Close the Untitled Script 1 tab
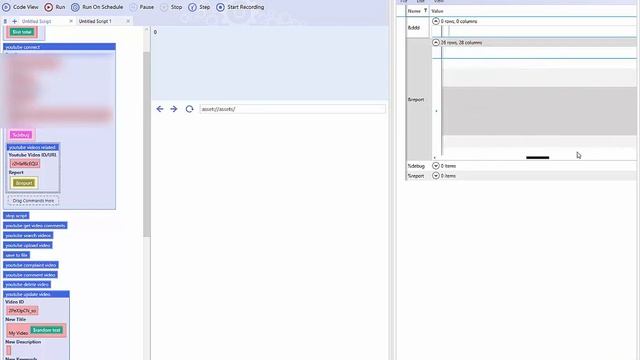This screenshot has height=360, width=640. click(x=128, y=21)
